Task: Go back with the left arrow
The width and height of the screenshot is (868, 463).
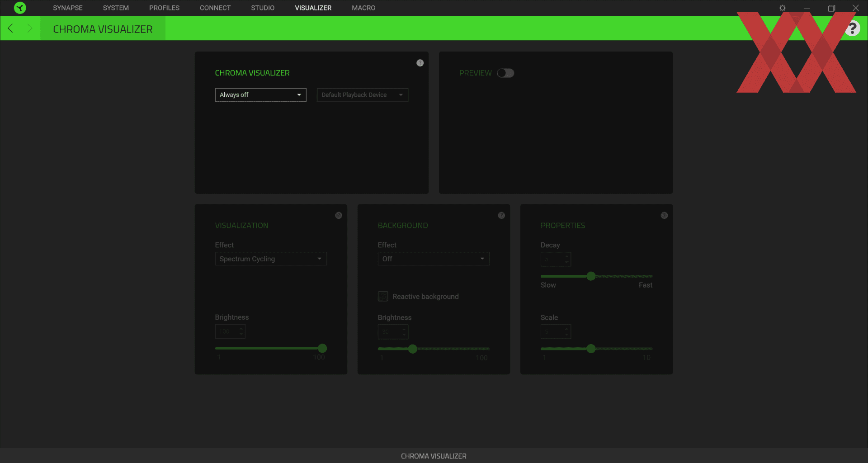Action: pos(10,28)
